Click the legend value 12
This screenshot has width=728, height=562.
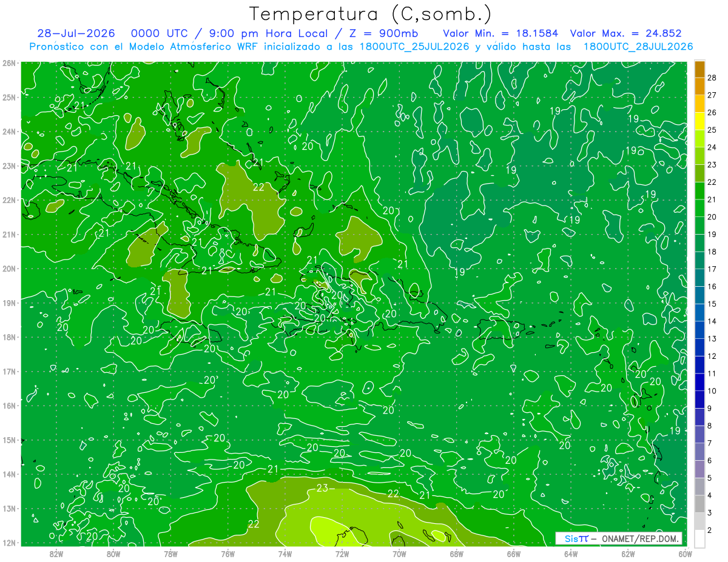(712, 356)
